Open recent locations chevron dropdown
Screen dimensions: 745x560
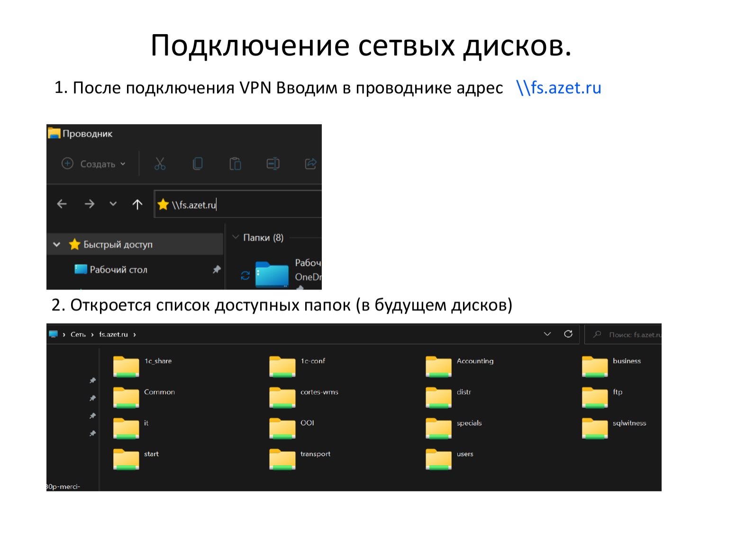click(113, 204)
